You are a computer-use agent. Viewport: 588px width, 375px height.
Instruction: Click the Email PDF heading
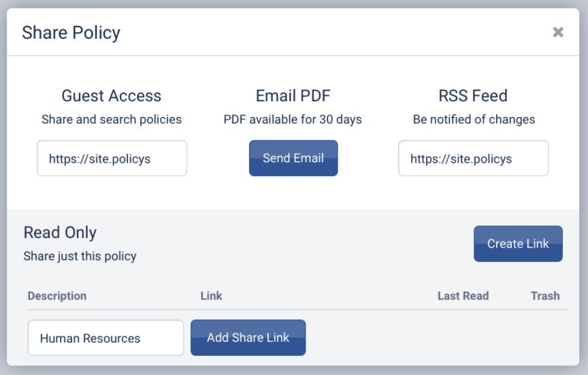click(x=293, y=96)
